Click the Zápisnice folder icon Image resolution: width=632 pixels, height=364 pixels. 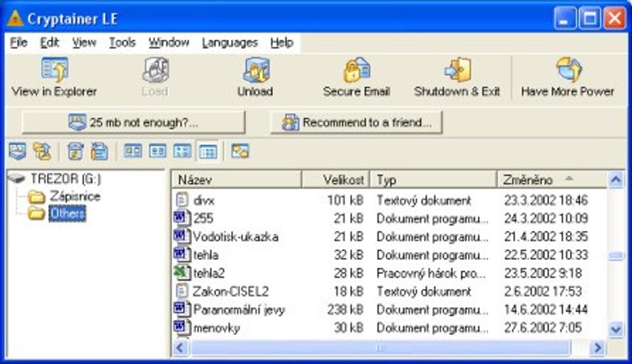tap(37, 197)
